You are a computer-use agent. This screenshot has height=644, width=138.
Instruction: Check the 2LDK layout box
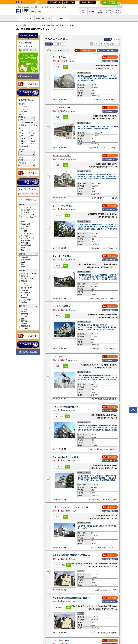click(x=20, y=138)
